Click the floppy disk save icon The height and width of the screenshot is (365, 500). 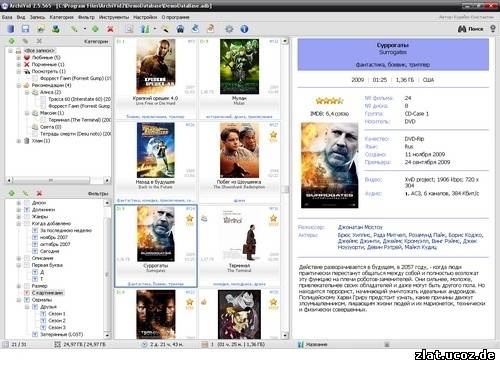coord(26,29)
